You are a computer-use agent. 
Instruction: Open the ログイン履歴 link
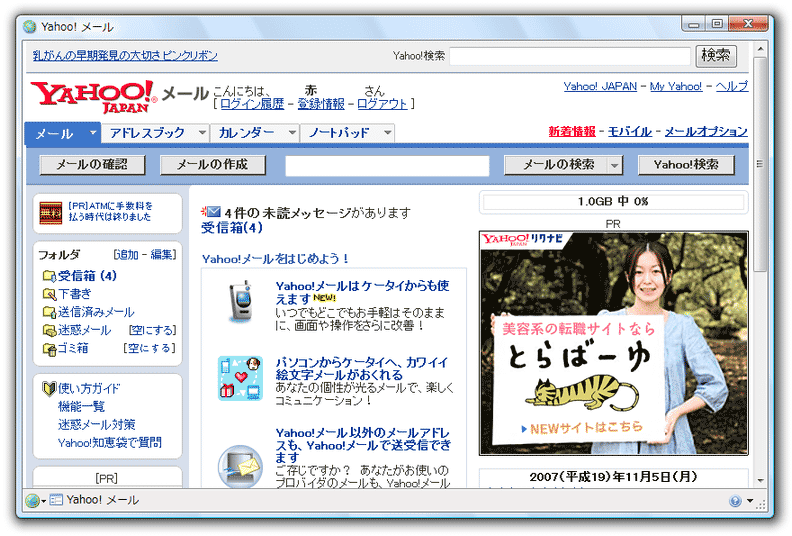pyautogui.click(x=252, y=104)
